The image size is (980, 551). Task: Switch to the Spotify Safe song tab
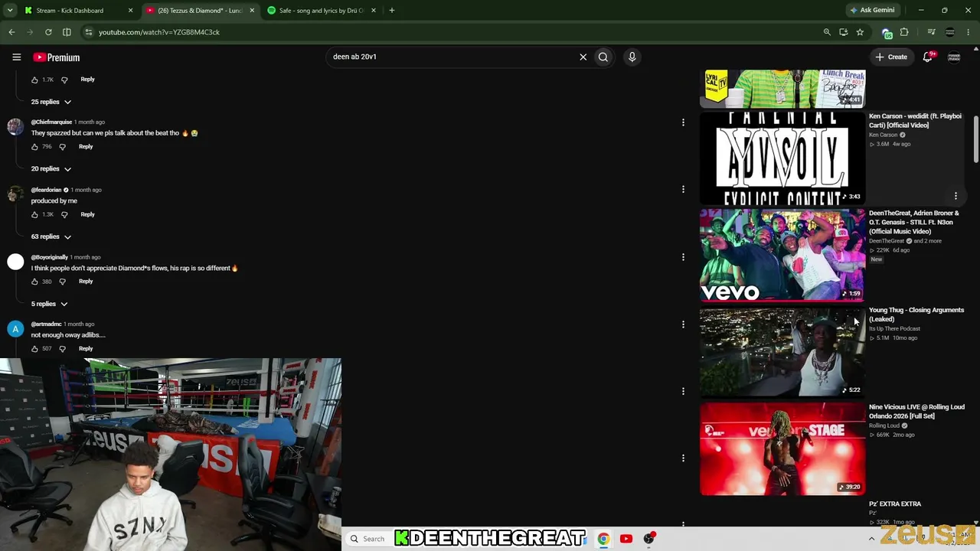tap(321, 11)
